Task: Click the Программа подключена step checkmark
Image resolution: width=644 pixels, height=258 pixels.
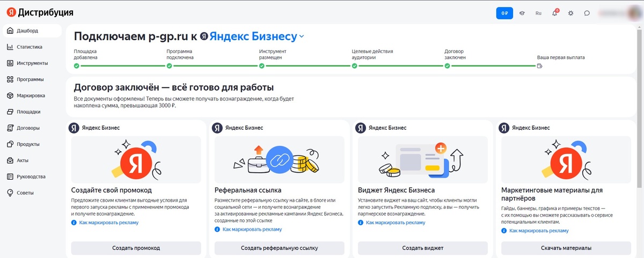Action: click(x=169, y=66)
